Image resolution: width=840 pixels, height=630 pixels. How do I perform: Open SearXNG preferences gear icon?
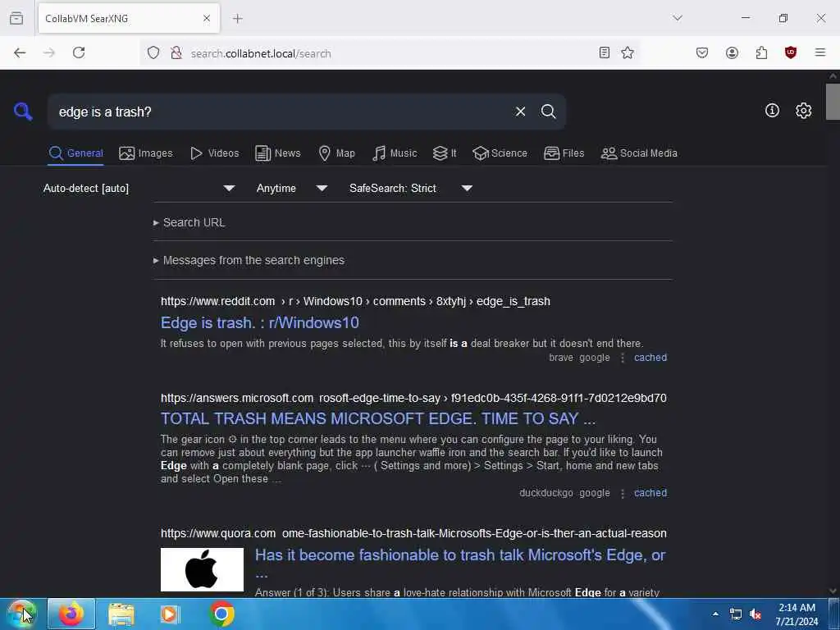pyautogui.click(x=803, y=111)
